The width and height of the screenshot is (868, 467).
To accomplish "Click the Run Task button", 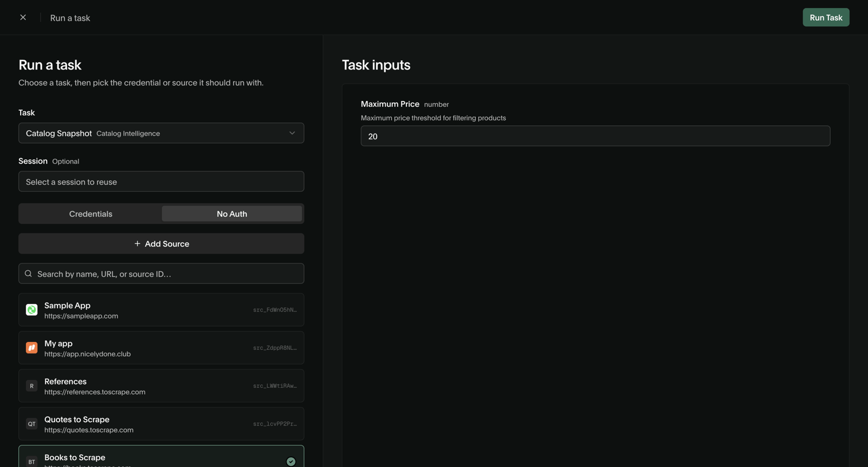I will (826, 17).
